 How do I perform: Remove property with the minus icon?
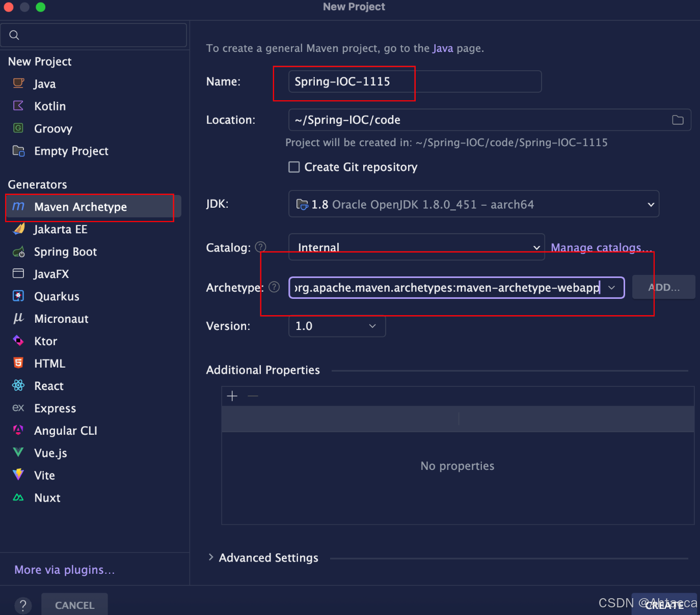click(x=253, y=396)
